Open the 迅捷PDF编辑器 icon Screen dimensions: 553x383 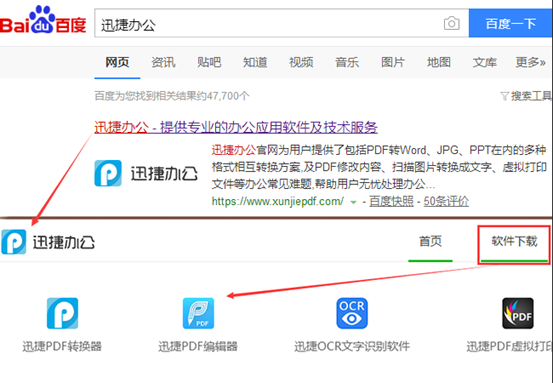tap(198, 313)
